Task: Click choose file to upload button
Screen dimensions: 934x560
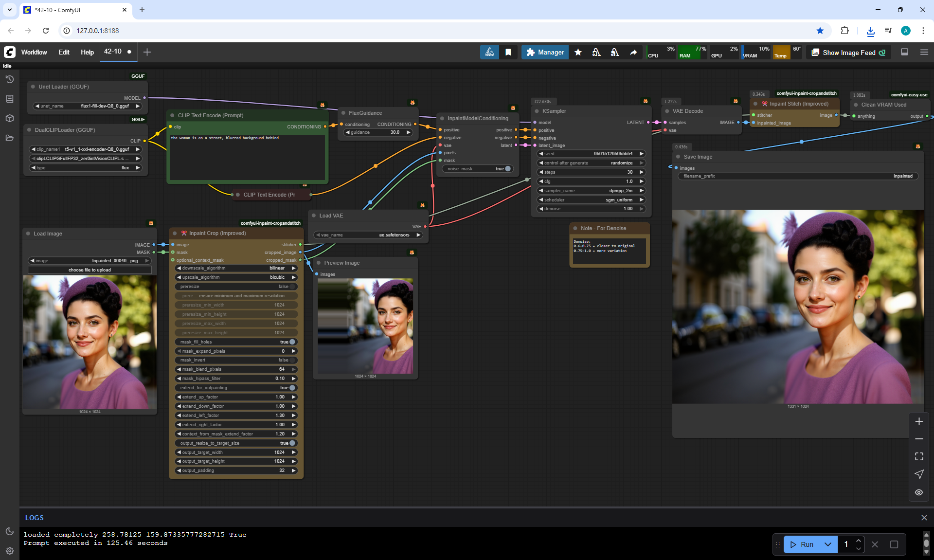Action: coord(90,270)
